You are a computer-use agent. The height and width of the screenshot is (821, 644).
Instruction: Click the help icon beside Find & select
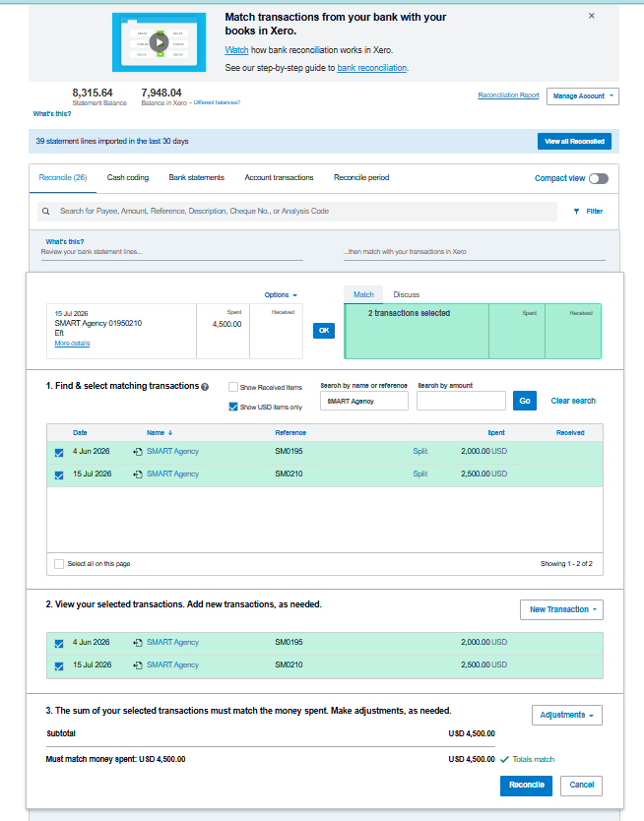tap(205, 387)
